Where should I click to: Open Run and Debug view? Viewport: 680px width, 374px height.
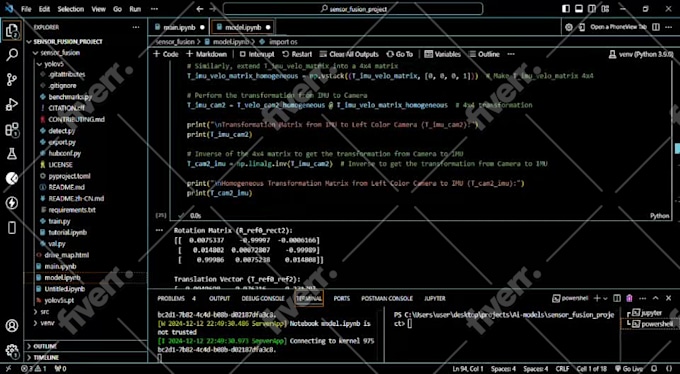coord(12,104)
